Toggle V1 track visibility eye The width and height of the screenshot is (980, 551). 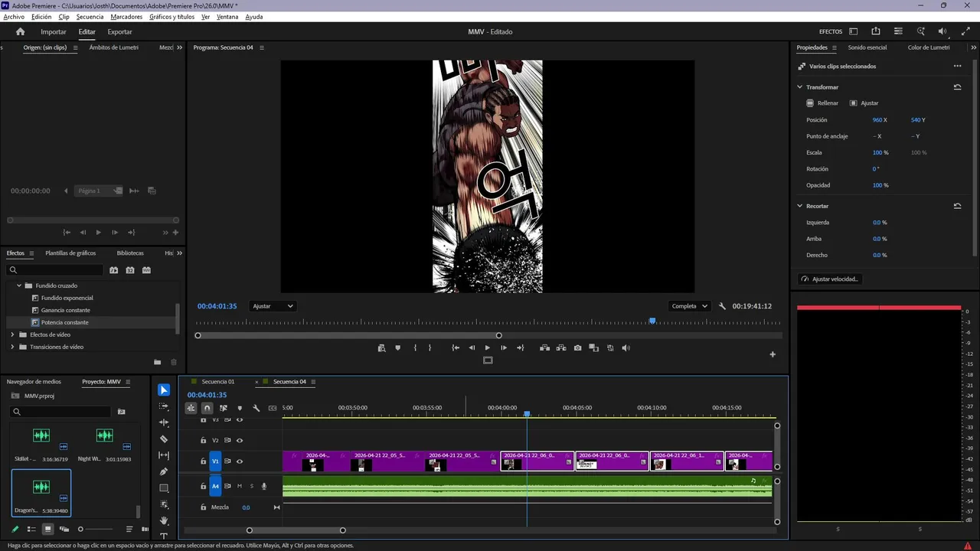tap(240, 461)
